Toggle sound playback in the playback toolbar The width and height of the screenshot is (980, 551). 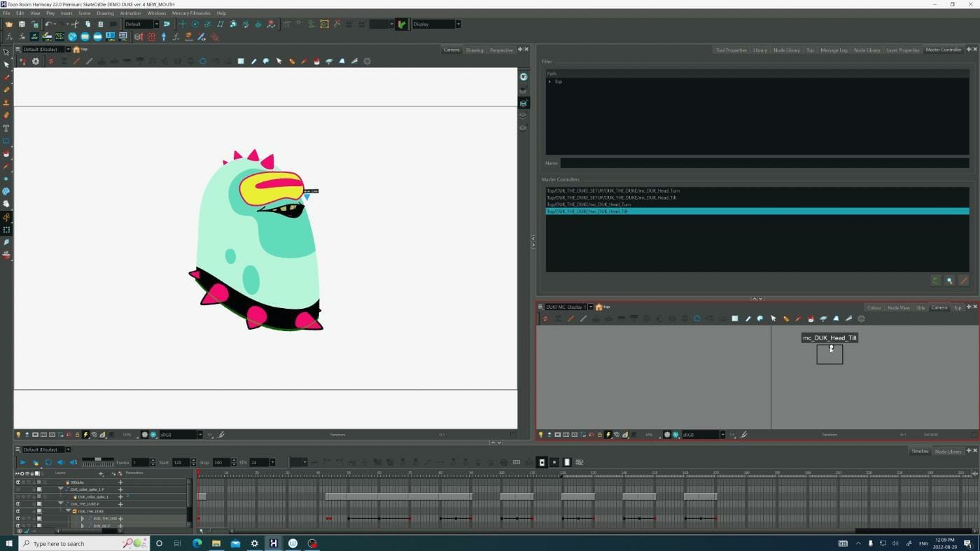pos(62,462)
